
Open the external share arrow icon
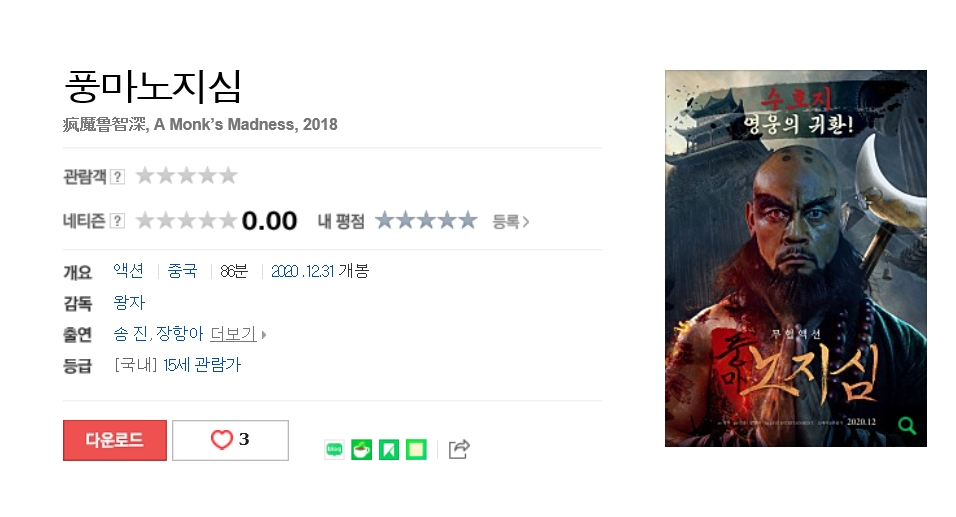459,449
